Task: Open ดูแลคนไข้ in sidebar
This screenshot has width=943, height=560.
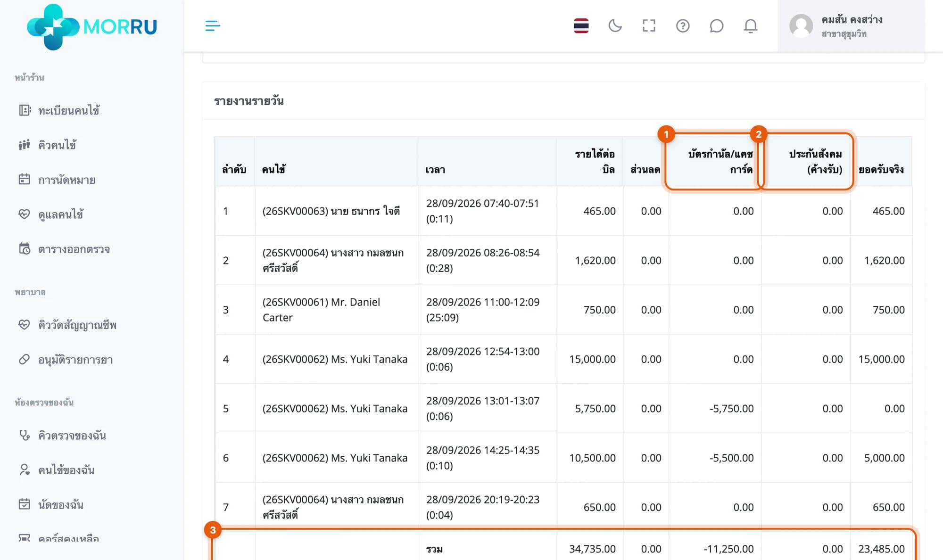Action: click(x=60, y=214)
